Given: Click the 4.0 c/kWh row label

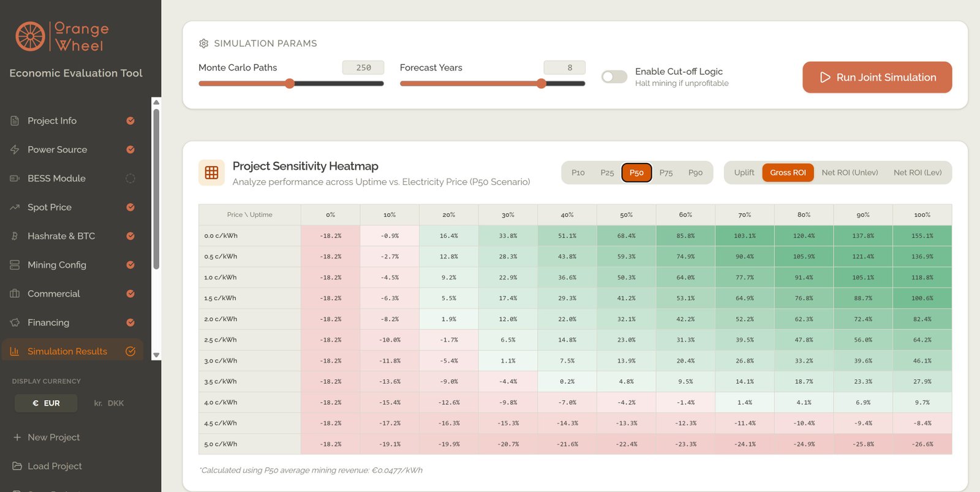Looking at the screenshot, I should [x=250, y=403].
